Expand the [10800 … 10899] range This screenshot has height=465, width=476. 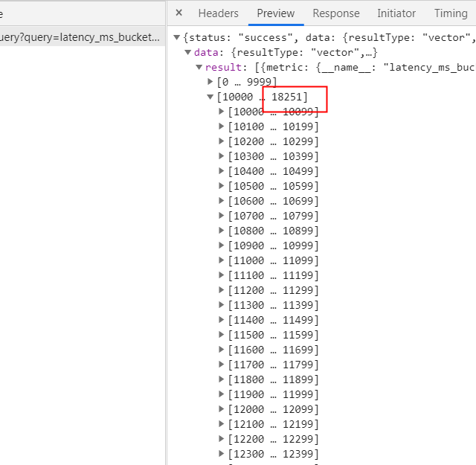222,231
